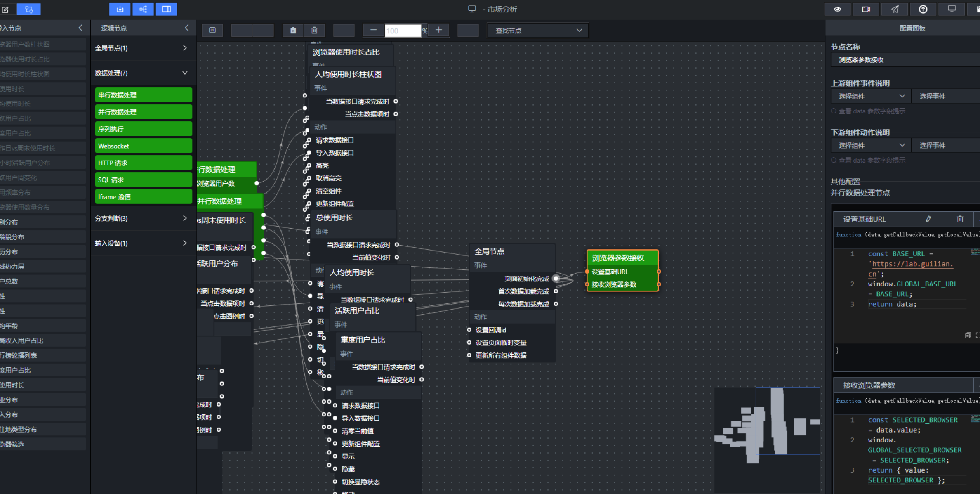Click 首次数据加载完成 event port on 全局节点
This screenshot has width=980, height=494.
[x=556, y=291]
